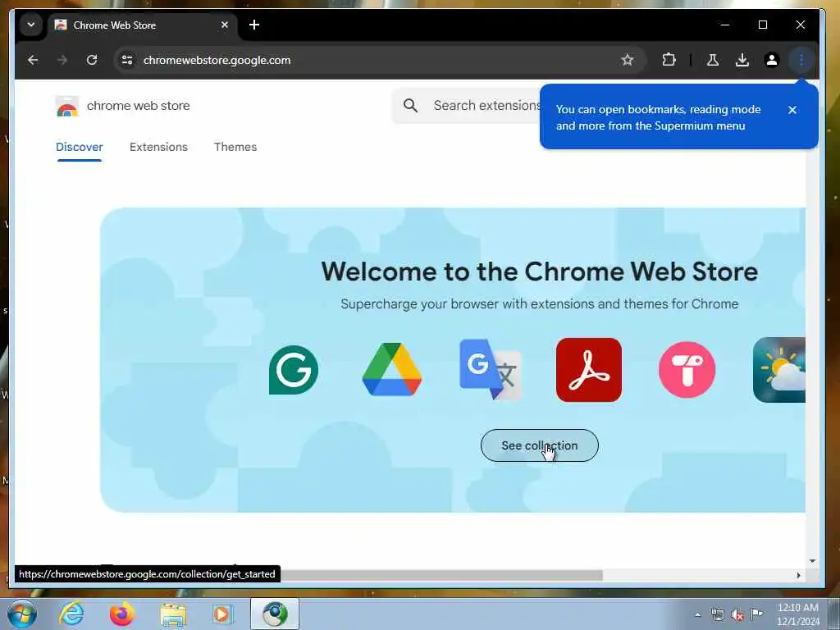
Task: Click the address bar URL
Action: point(217,60)
